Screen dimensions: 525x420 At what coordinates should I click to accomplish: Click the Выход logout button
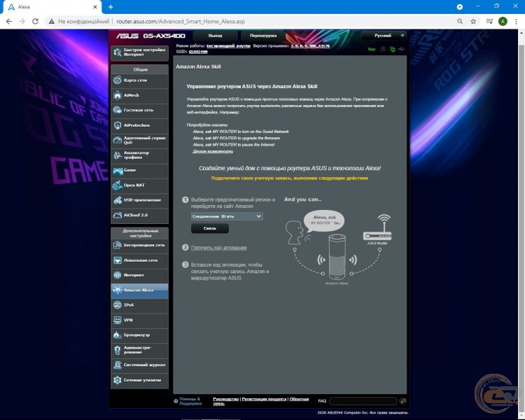point(216,36)
